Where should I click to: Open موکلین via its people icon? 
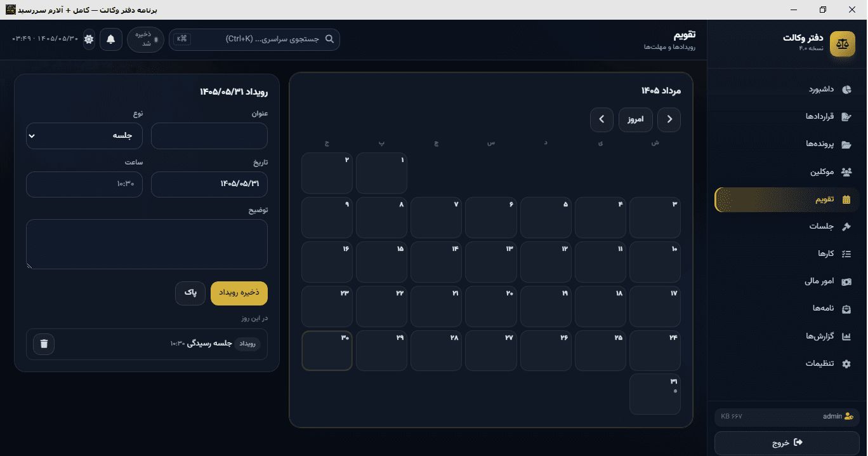coord(846,172)
